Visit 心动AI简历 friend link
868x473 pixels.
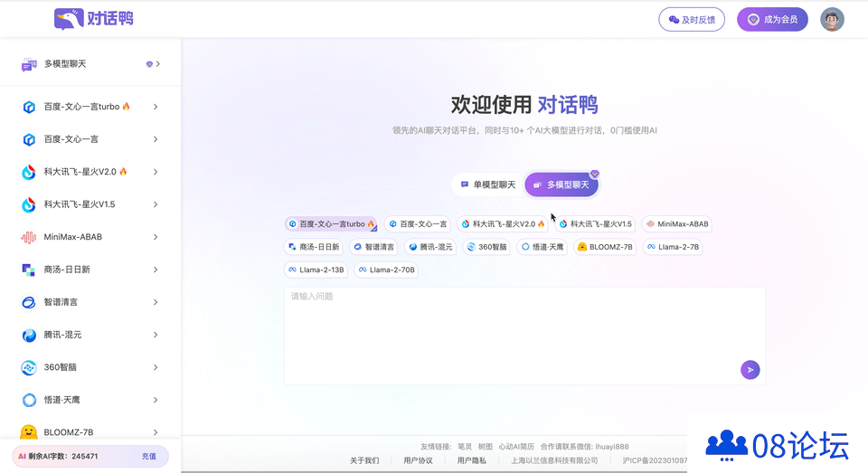point(516,447)
